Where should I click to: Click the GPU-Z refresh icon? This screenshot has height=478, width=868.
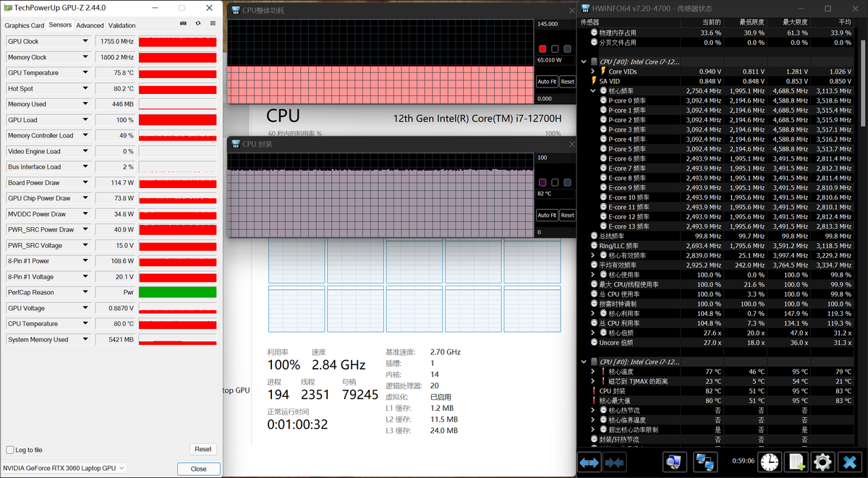point(198,24)
